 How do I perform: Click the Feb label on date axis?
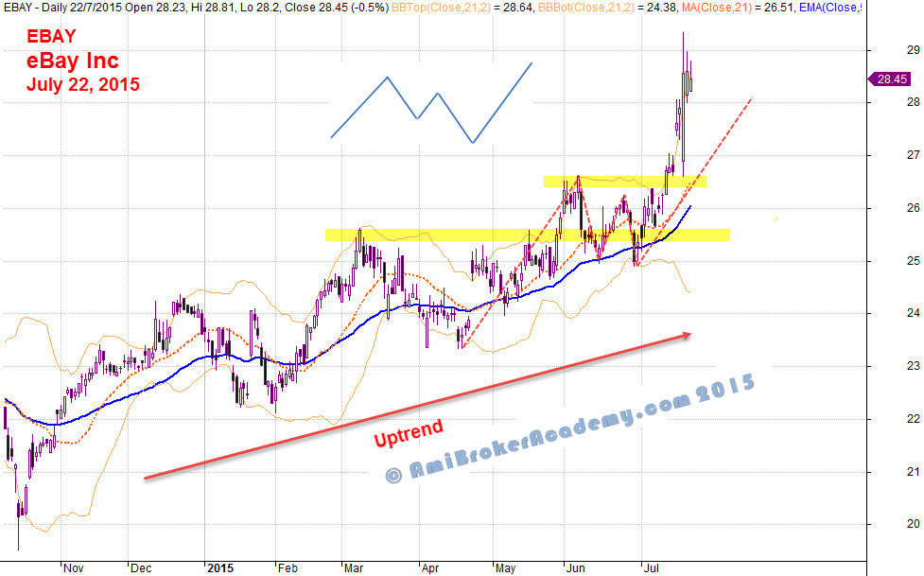[x=288, y=567]
